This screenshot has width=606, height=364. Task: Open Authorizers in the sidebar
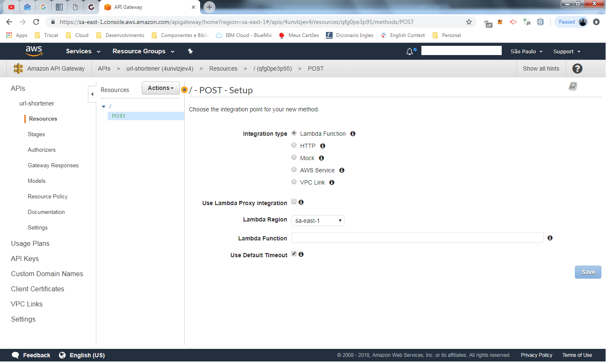pyautogui.click(x=42, y=150)
